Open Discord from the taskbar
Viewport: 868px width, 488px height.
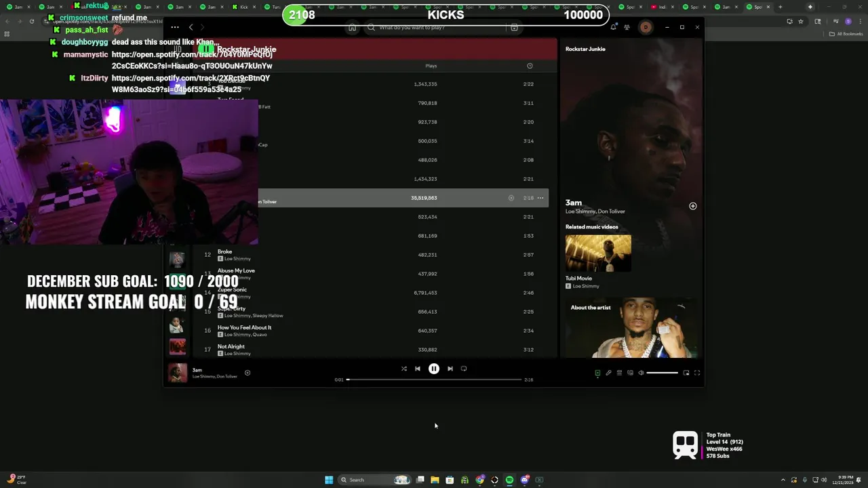click(x=524, y=480)
